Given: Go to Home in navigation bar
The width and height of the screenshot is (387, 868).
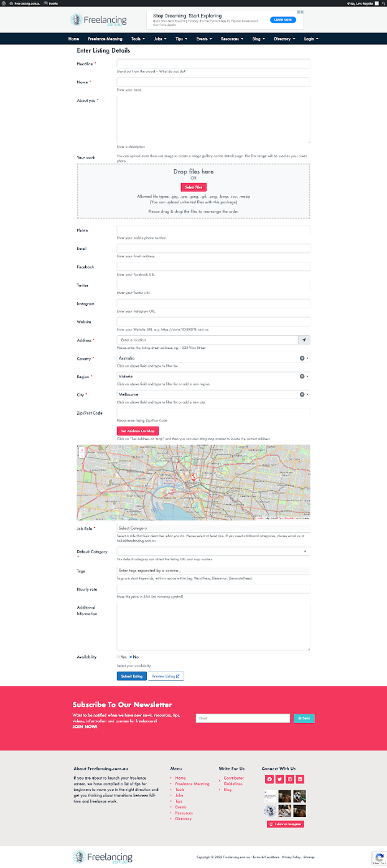Looking at the screenshot, I should point(73,39).
